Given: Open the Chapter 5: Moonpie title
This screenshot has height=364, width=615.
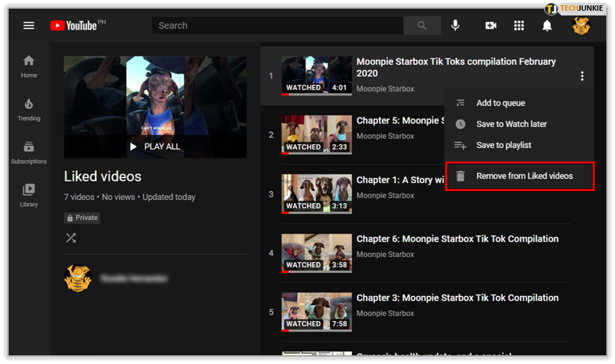Looking at the screenshot, I should click(400, 120).
